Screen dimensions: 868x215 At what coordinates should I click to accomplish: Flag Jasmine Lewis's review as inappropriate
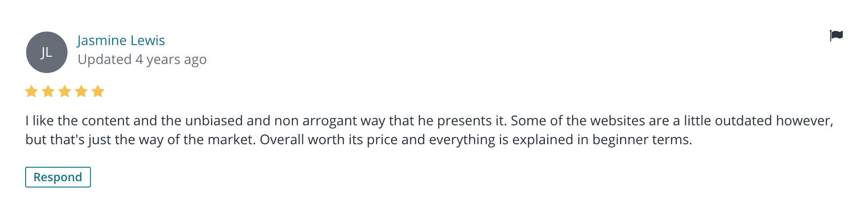click(x=836, y=35)
